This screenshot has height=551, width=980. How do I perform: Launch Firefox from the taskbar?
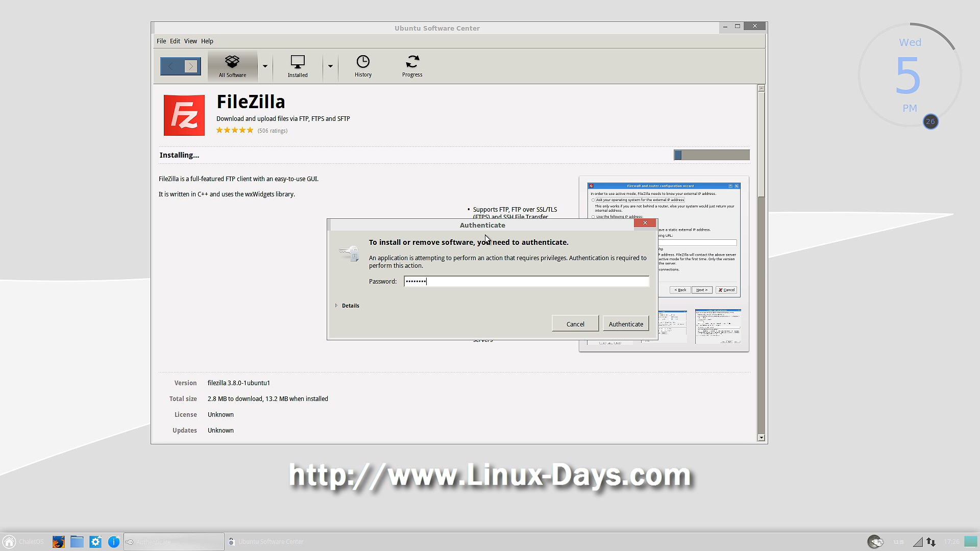(x=59, y=542)
